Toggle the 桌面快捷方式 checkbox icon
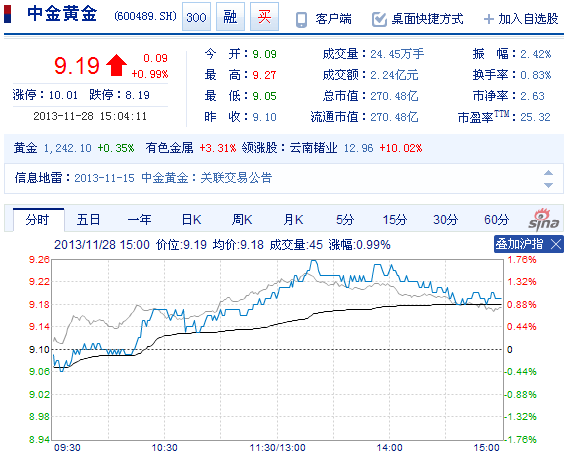Screen dimensions: 565x452 [x=379, y=19]
